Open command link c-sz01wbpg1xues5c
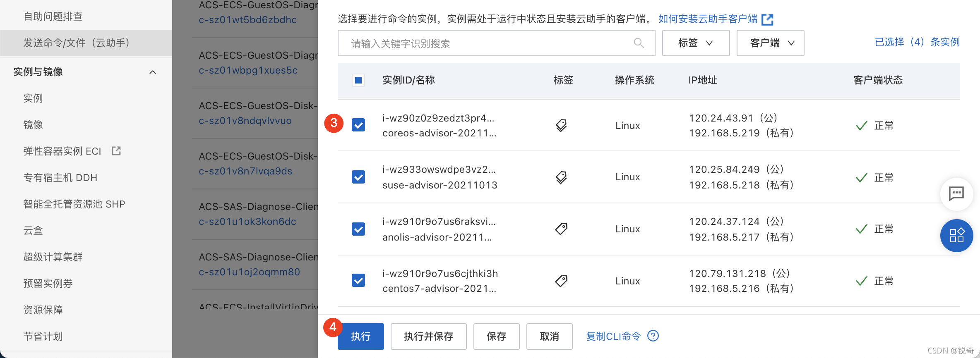 pos(248,70)
